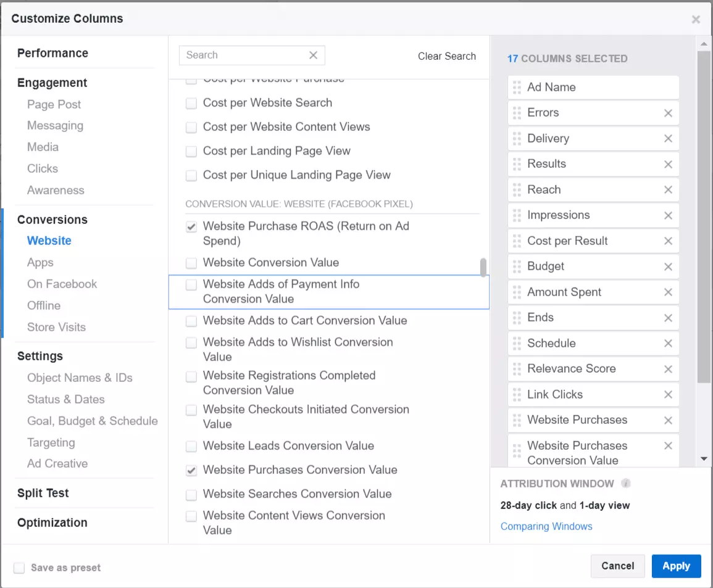Remove the Errors column with its X icon

(668, 114)
